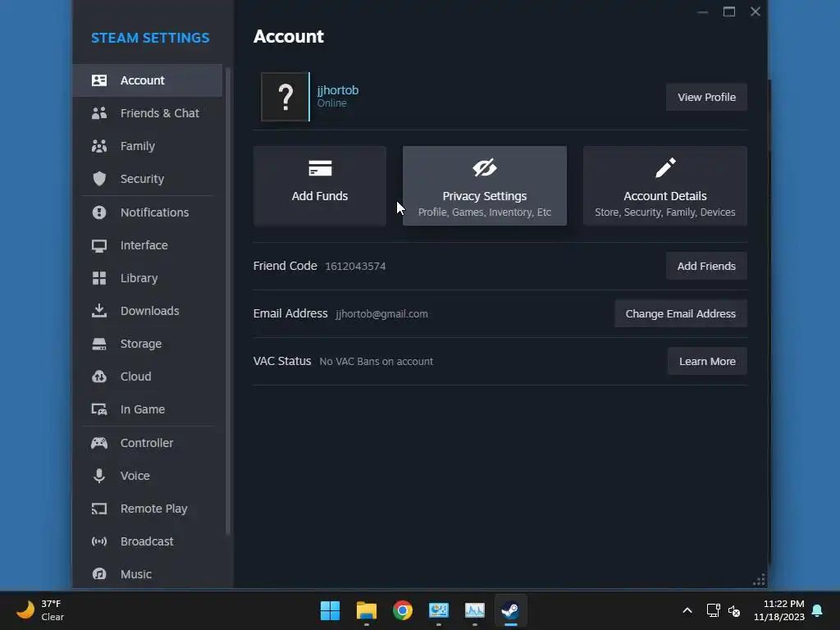Click the Voice microphone icon
This screenshot has height=630, width=840.
tap(99, 476)
